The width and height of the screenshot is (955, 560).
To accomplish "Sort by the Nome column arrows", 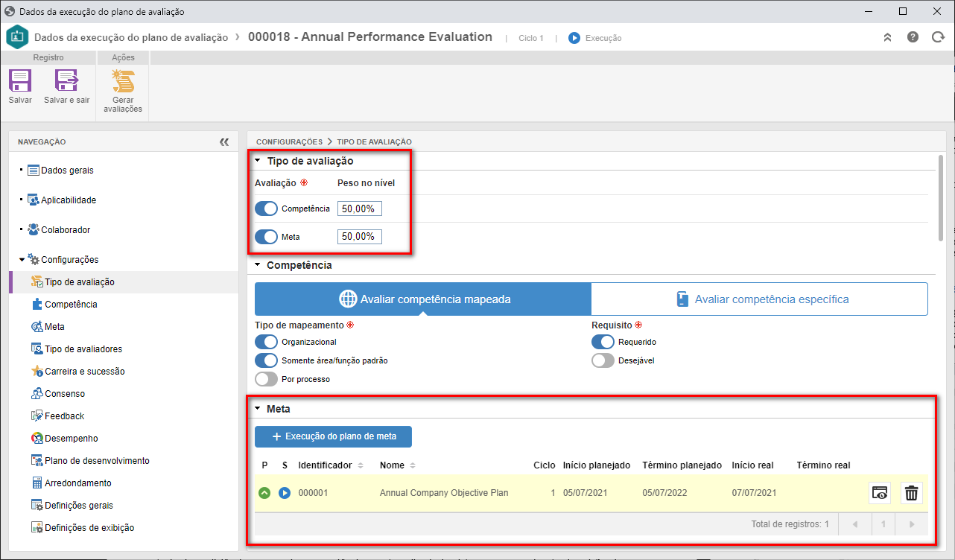I will coord(413,465).
